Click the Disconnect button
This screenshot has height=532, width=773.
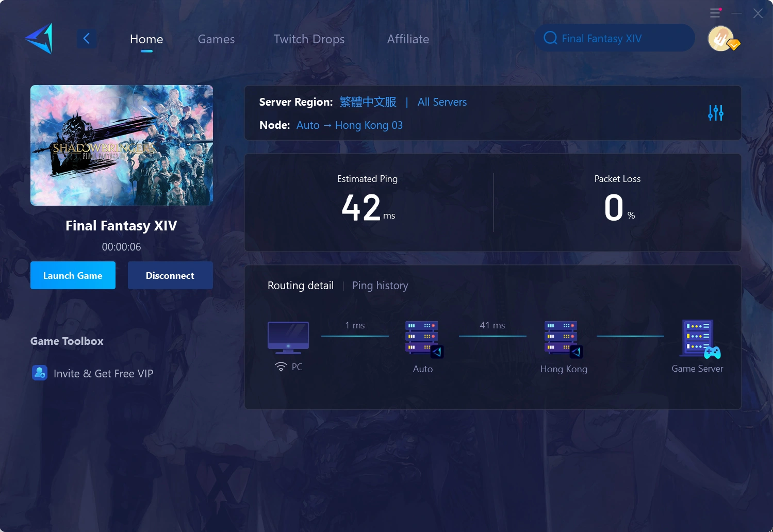tap(170, 276)
